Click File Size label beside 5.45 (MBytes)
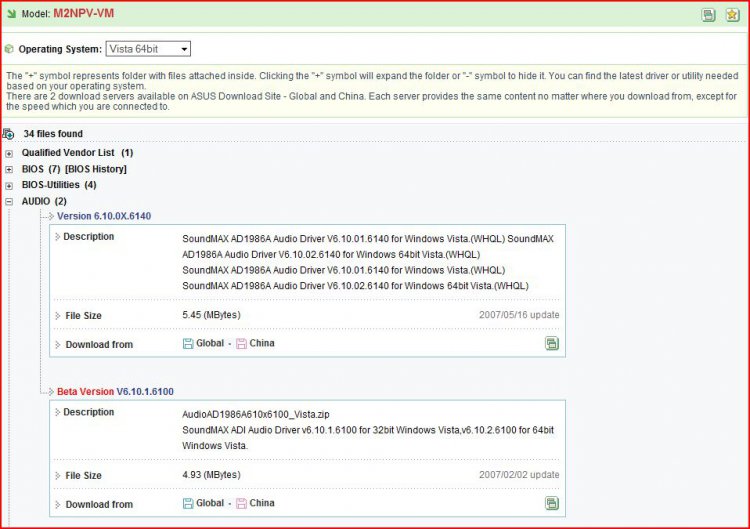Screen dimensions: 750x529 click(83, 316)
